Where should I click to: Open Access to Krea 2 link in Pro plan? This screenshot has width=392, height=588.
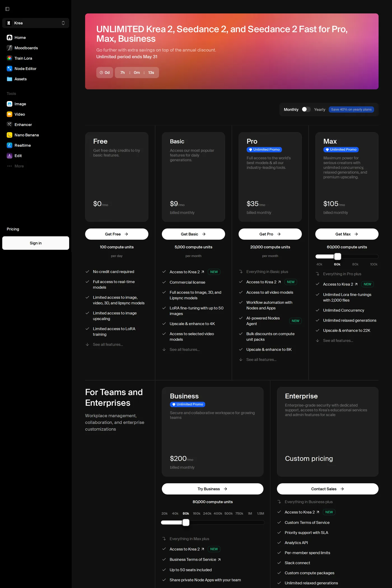[x=263, y=282]
